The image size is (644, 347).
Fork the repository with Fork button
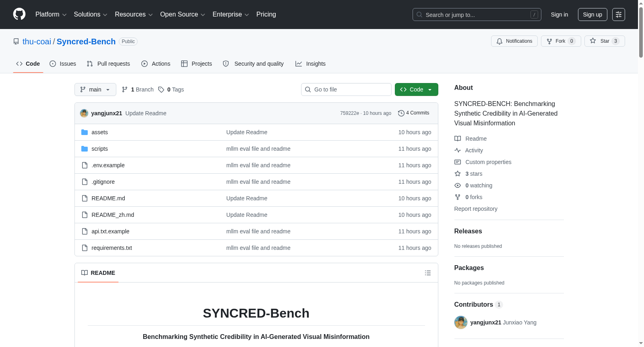561,41
